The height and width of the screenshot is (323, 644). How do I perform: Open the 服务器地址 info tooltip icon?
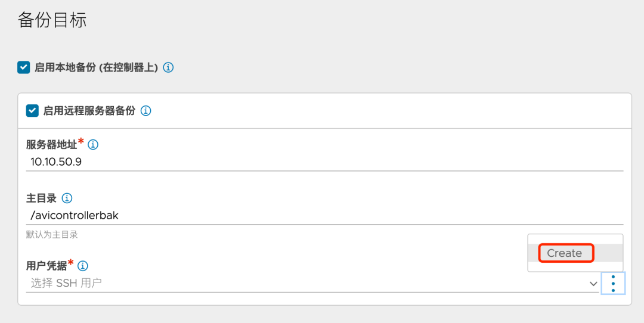click(93, 144)
